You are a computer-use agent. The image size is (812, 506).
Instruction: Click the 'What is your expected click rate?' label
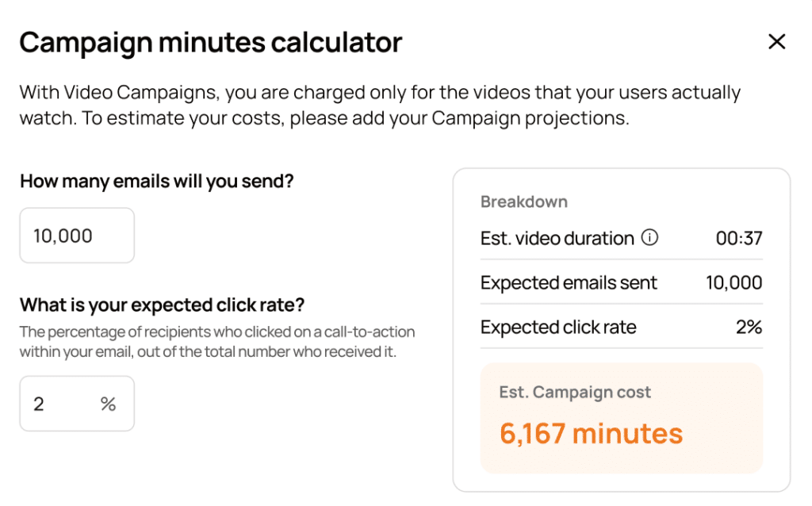tap(162, 305)
